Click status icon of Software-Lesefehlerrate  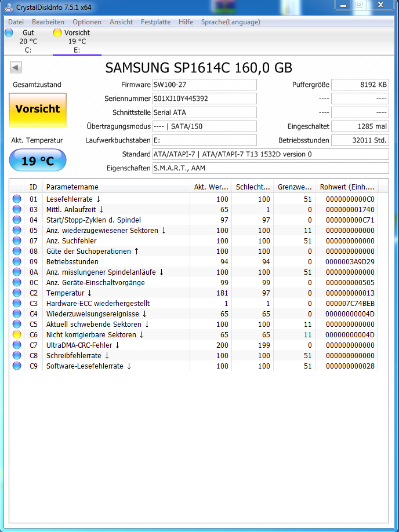click(17, 366)
